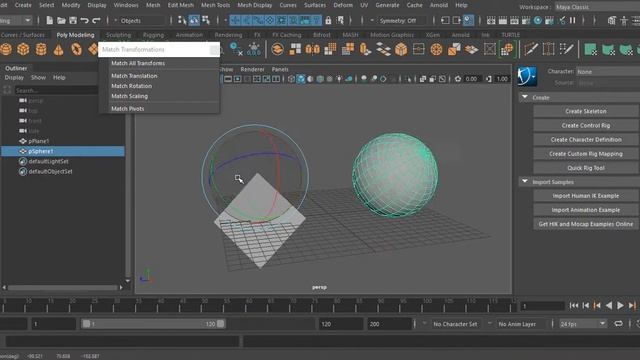The height and width of the screenshot is (360, 640).
Task: Toggle the playback loop button
Action: [619, 324]
